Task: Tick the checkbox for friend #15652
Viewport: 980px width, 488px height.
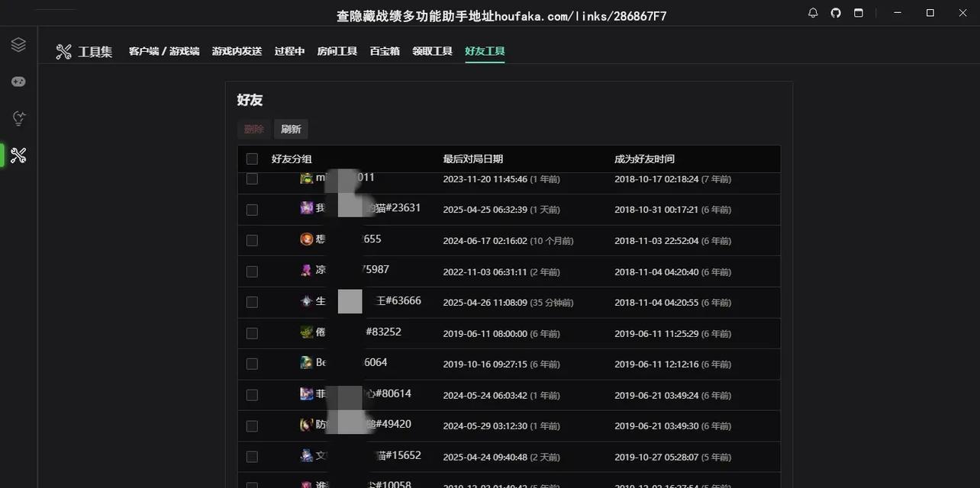Action: (252, 457)
